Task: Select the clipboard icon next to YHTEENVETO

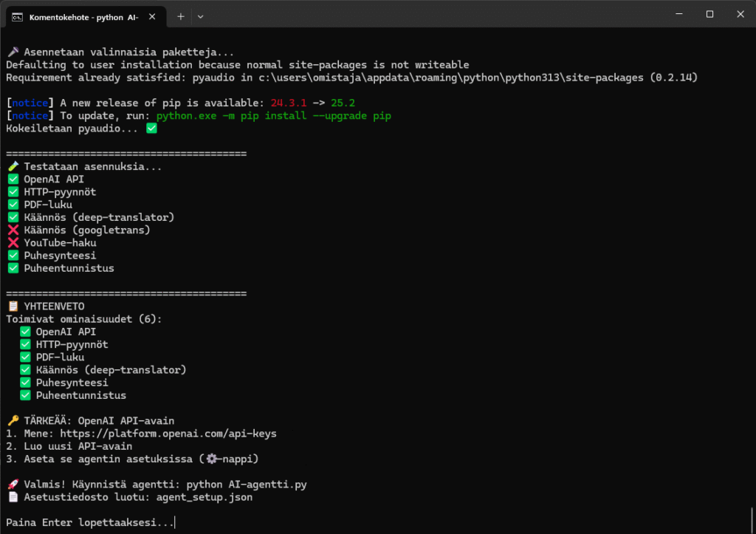Action: pos(12,307)
